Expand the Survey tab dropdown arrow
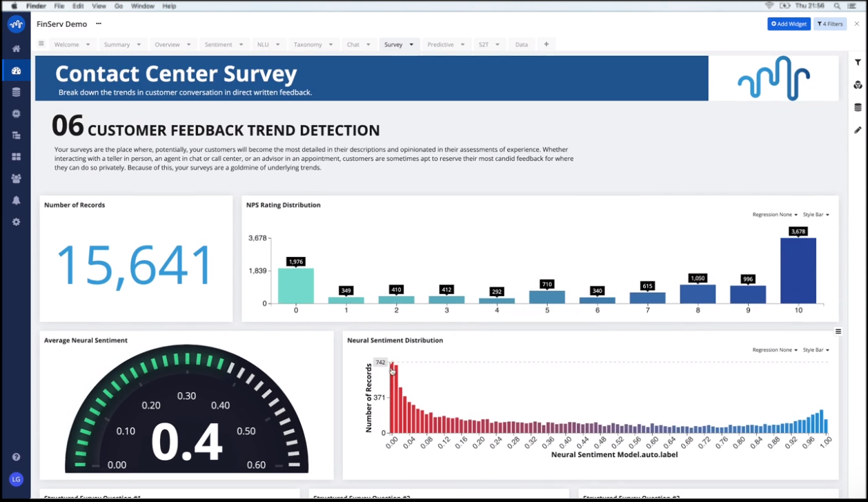This screenshot has width=868, height=502. (x=412, y=44)
